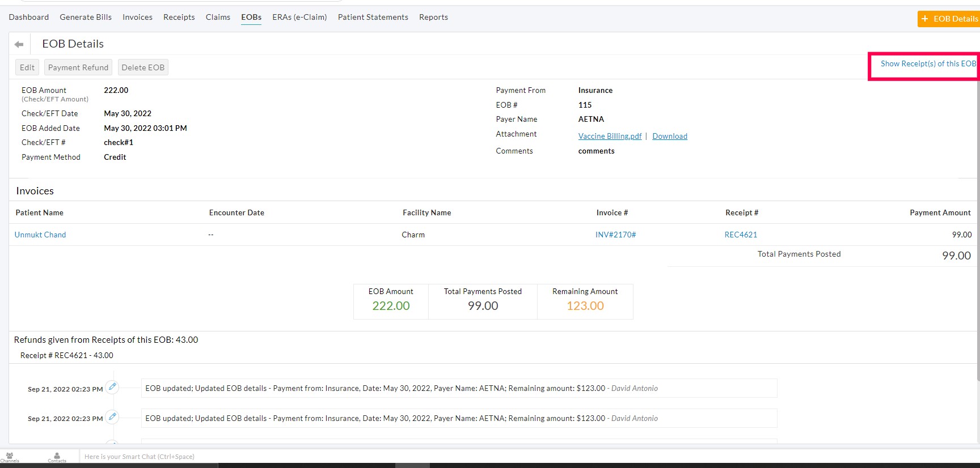Click the pencil icon on second log entry
This screenshot has height=468, width=980.
pos(112,417)
